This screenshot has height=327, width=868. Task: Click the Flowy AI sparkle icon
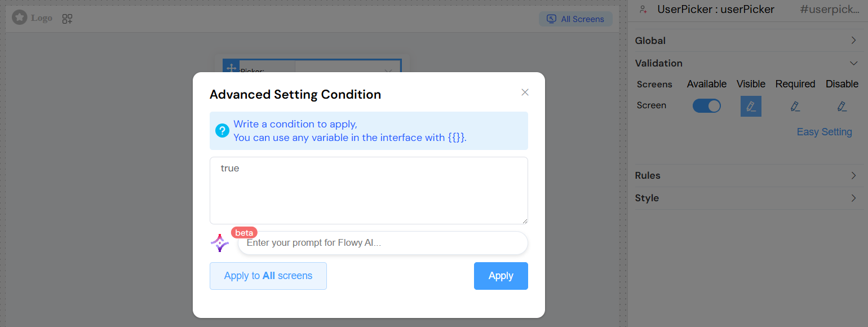220,242
